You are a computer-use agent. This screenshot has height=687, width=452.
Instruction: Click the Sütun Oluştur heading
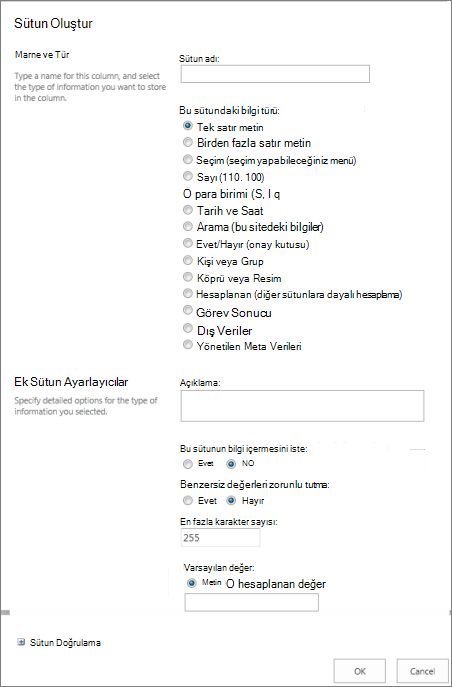(x=53, y=24)
